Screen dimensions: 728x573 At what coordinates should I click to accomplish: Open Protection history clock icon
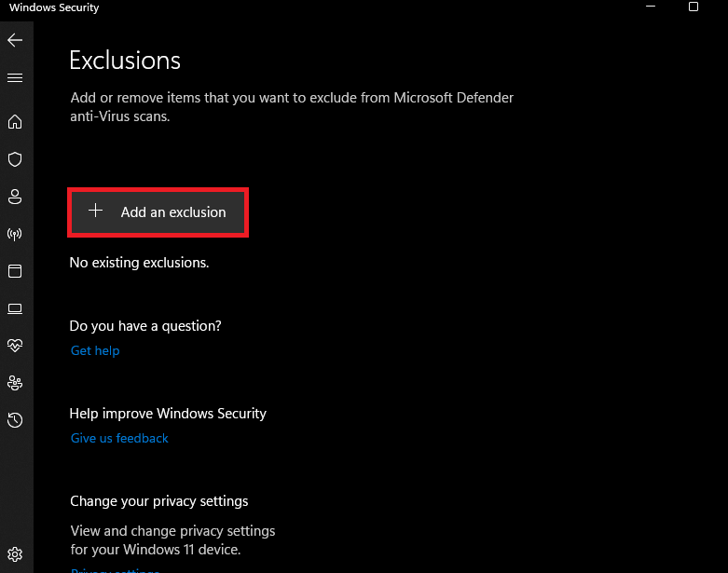(x=15, y=420)
